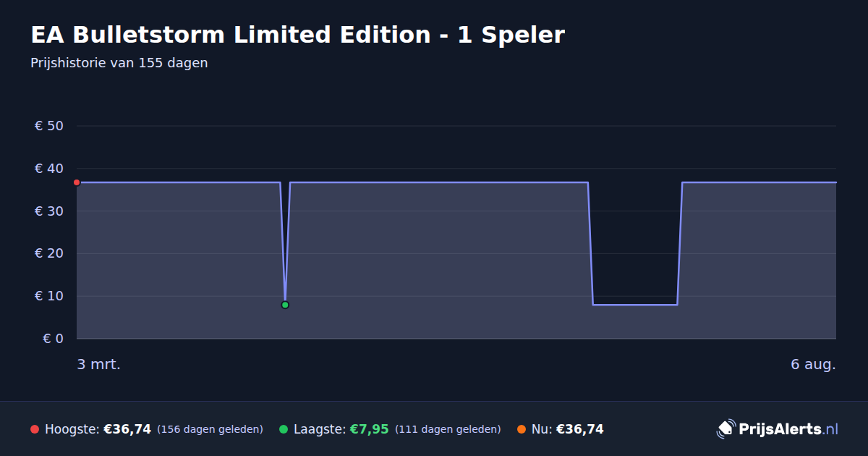Select the Prijshistorie van 155 dagen subtitle
The height and width of the screenshot is (456, 868).
(119, 63)
